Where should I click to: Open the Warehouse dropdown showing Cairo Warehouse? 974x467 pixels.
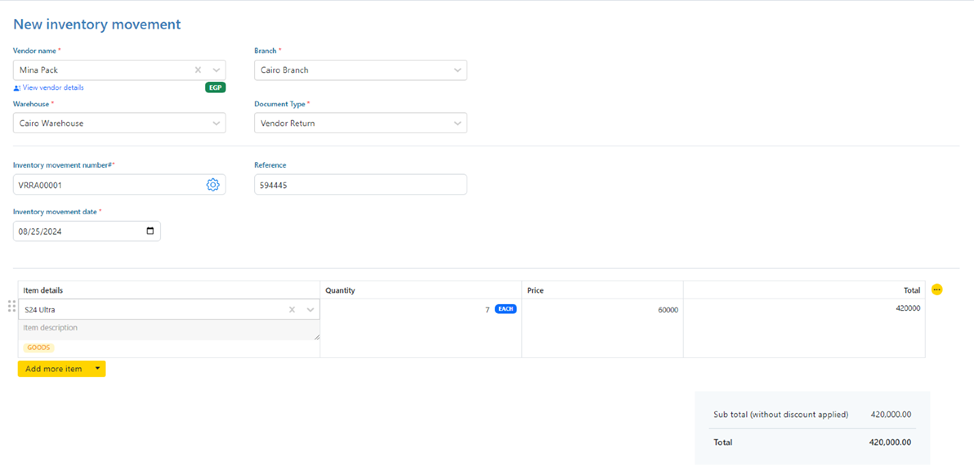(x=216, y=123)
